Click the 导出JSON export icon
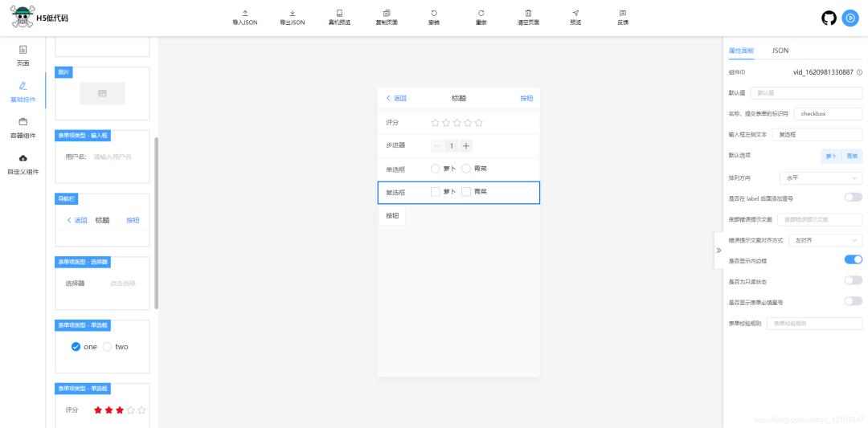 (293, 14)
